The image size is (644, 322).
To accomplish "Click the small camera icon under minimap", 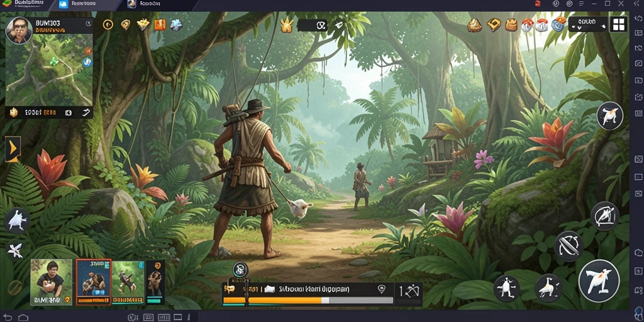I will click(x=69, y=112).
